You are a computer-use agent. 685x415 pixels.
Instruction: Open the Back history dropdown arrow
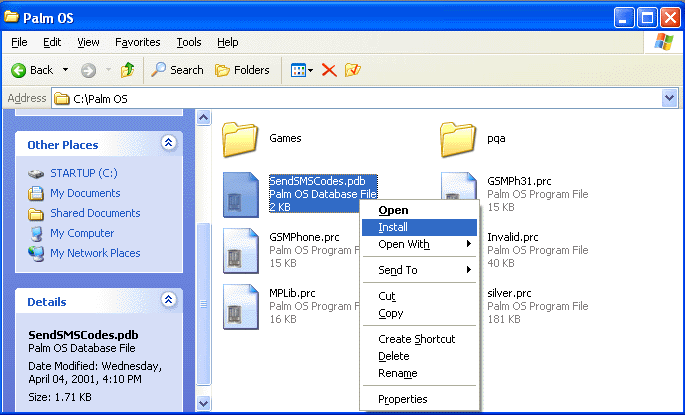click(65, 70)
